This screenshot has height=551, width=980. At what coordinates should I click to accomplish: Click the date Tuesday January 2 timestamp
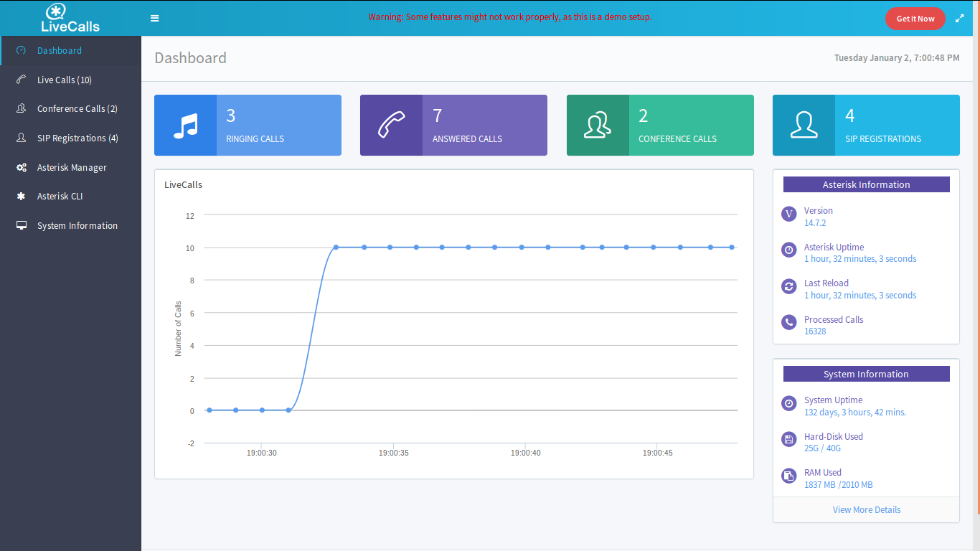(x=897, y=57)
